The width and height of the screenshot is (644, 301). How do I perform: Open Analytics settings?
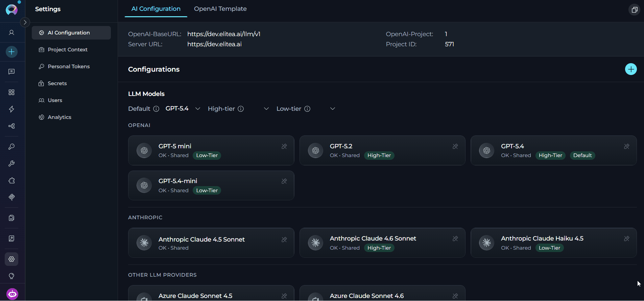pyautogui.click(x=71, y=117)
